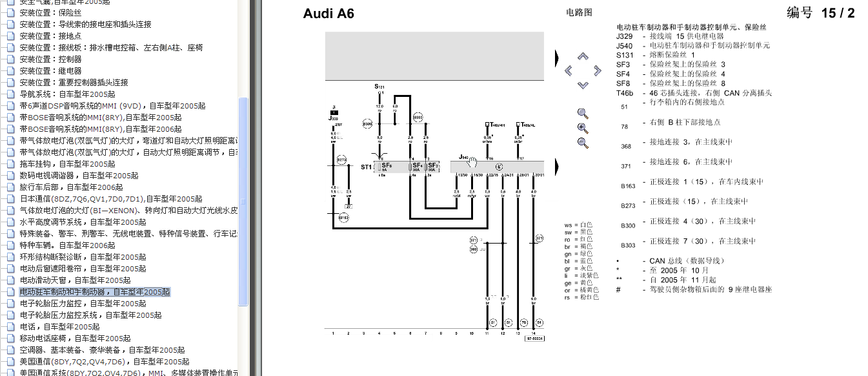This screenshot has height=376, width=868.
Task: Open 气体放电泡的大灯(BI—XENON) entry
Action: (x=128, y=210)
